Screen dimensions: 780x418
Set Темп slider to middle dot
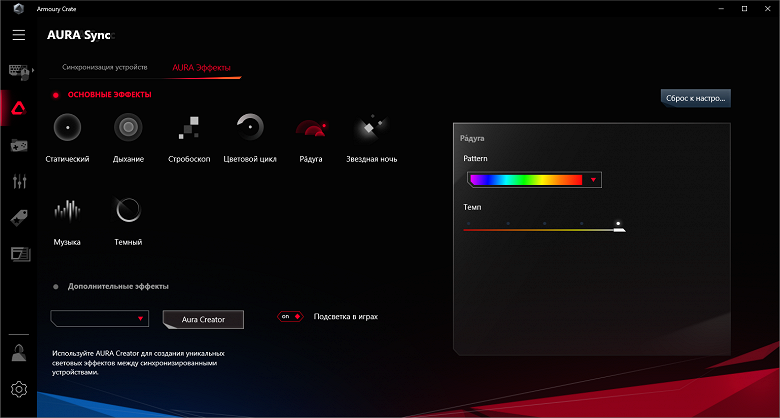coord(545,224)
